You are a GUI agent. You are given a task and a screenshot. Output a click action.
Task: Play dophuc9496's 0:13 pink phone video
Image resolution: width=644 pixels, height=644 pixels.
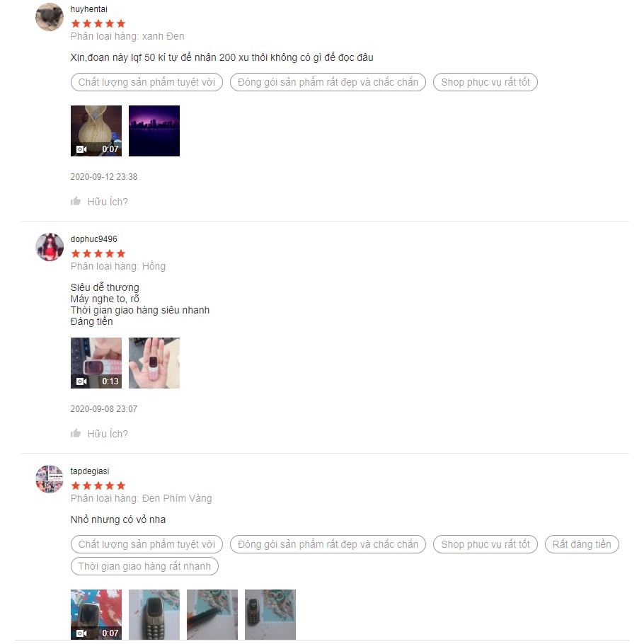point(96,363)
